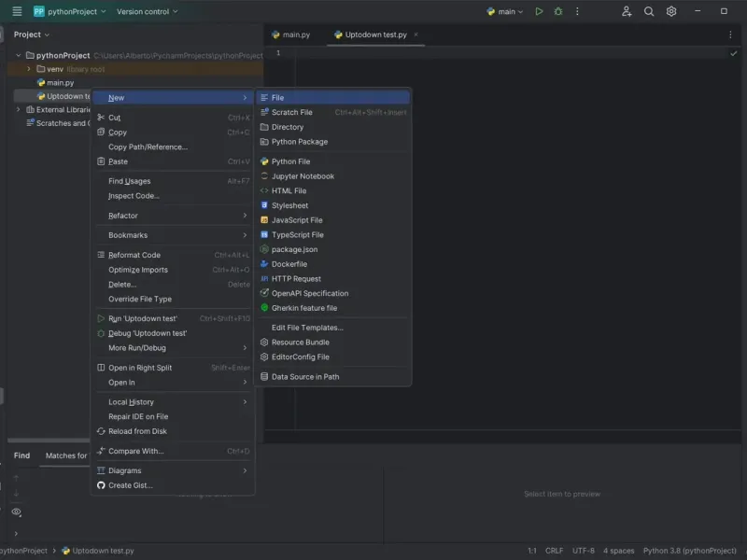Open the Code With Me icon

pyautogui.click(x=627, y=11)
